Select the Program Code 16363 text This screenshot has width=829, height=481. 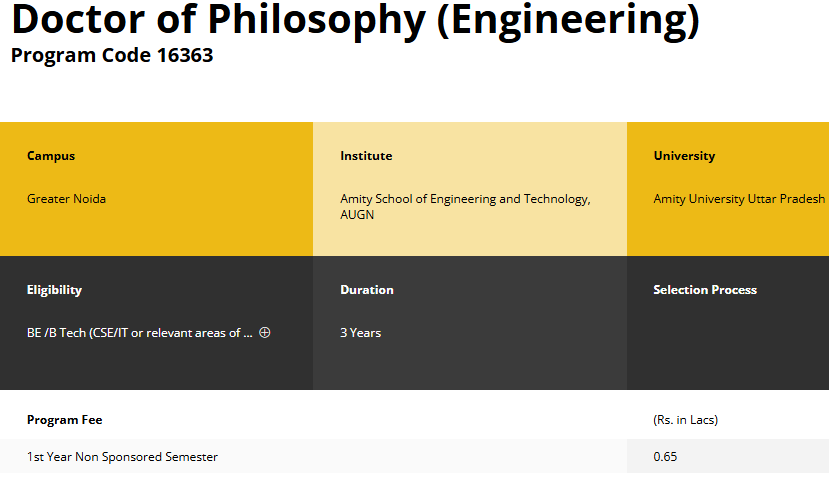click(x=112, y=55)
